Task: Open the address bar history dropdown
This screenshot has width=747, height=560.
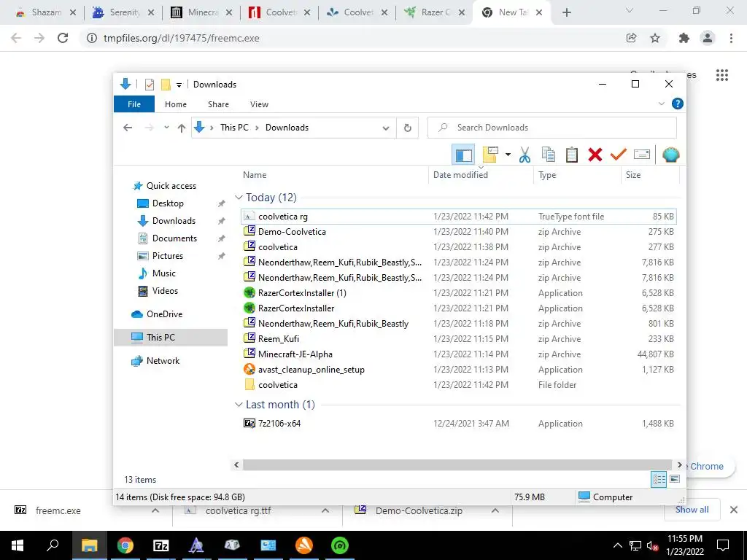Action: coord(386,128)
